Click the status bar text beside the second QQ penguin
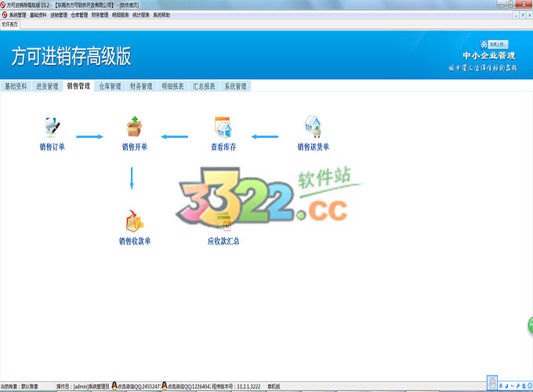 [189, 387]
